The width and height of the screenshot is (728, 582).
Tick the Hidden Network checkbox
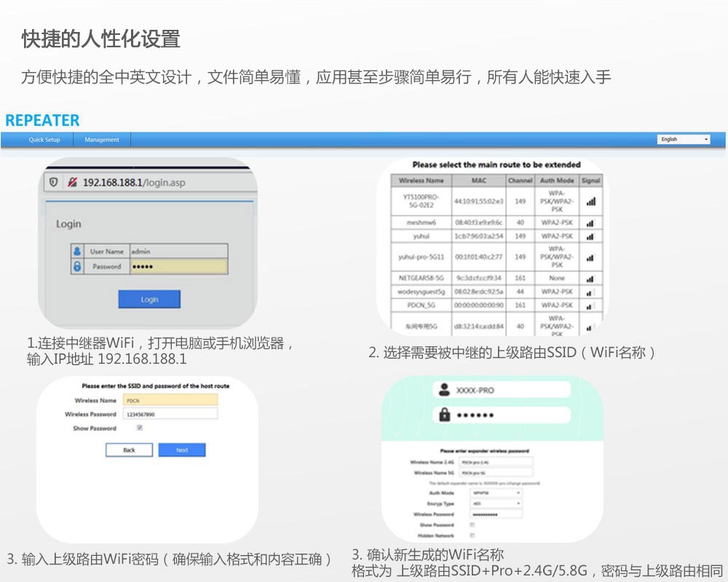(472, 535)
